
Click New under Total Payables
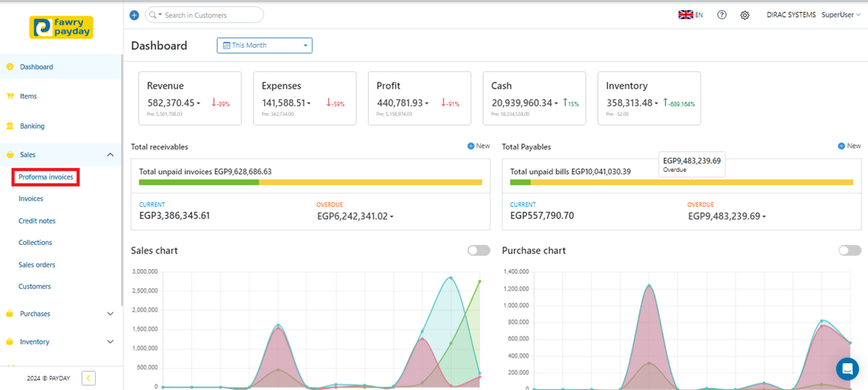(x=849, y=146)
